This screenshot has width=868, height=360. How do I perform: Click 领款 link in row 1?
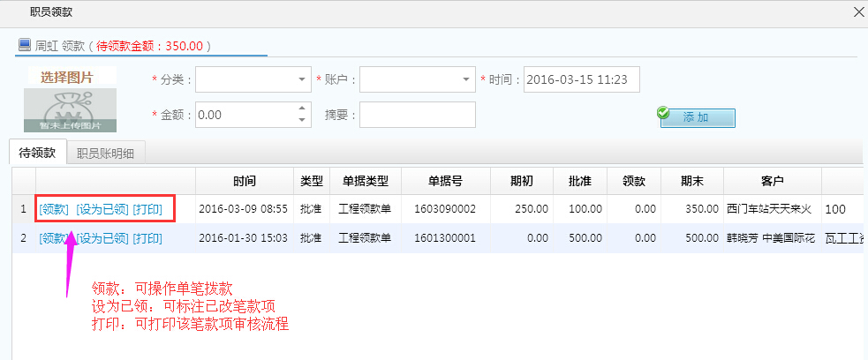[x=54, y=209]
